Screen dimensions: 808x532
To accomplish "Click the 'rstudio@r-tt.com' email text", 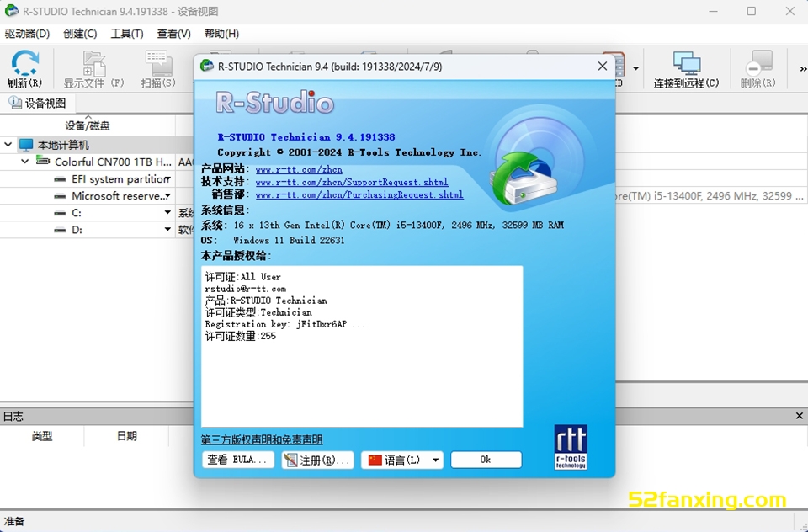I will (245, 289).
